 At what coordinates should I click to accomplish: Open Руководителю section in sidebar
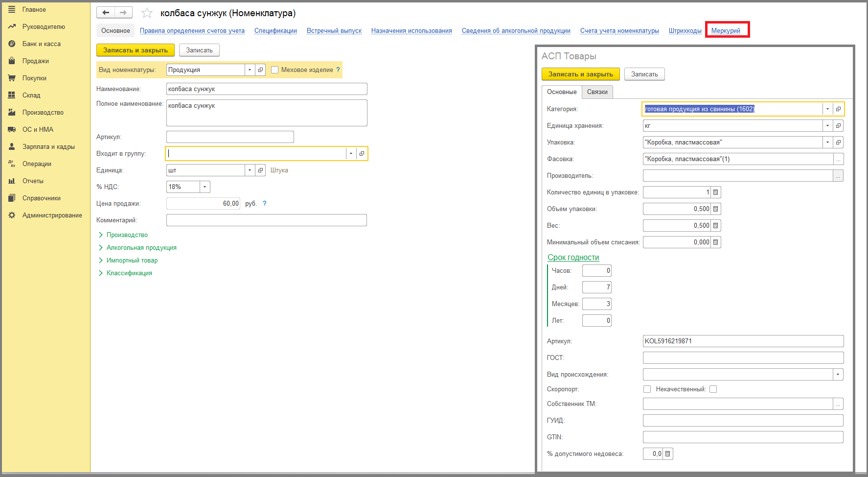tap(44, 26)
